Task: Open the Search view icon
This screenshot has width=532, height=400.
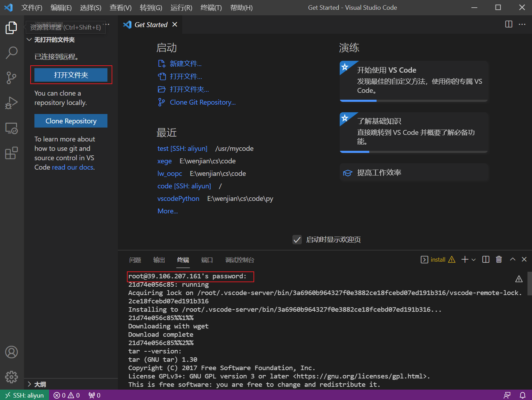Action: point(11,53)
